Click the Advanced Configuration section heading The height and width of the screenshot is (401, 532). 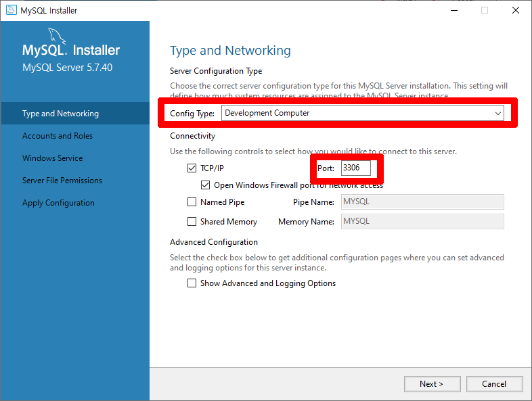click(x=214, y=242)
